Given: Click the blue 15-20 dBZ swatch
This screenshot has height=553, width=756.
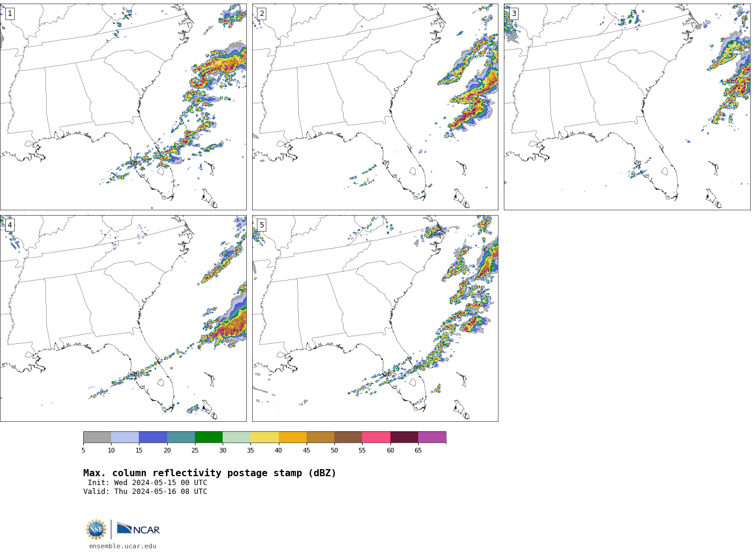Looking at the screenshot, I should coord(153,437).
